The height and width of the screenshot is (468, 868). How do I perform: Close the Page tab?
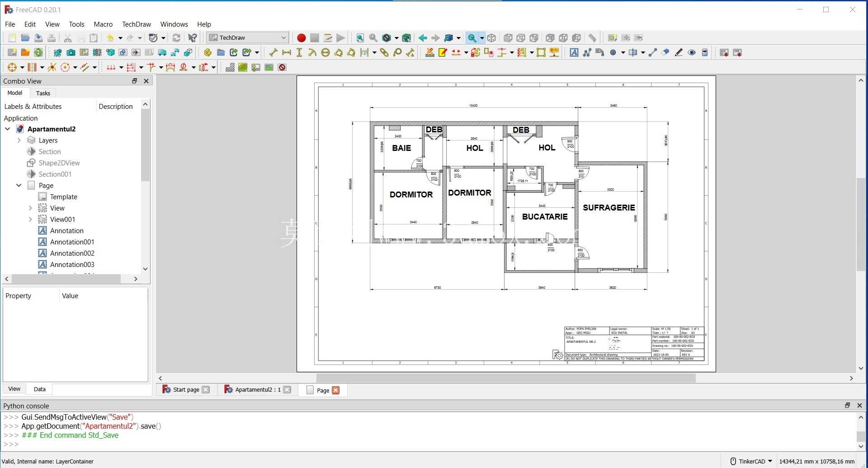tap(335, 390)
